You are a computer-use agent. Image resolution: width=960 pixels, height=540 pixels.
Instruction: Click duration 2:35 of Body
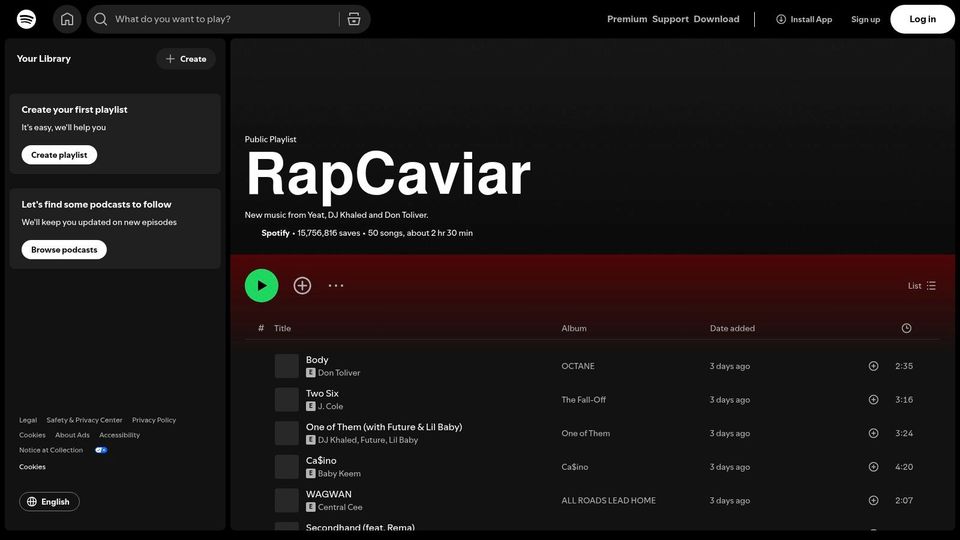tap(904, 366)
